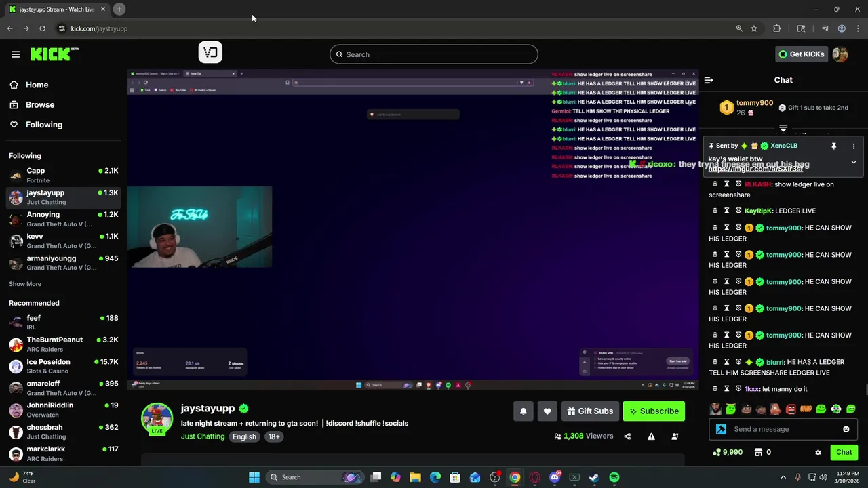Open the Just Chatting category link
This screenshot has height=488, width=868.
coord(203,436)
